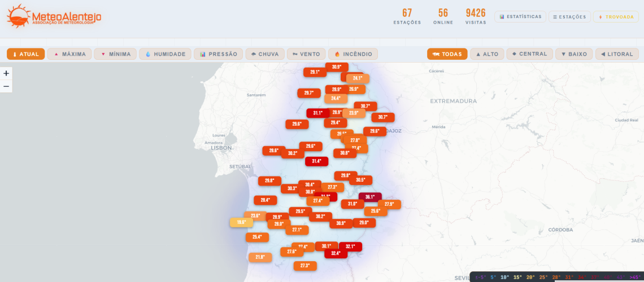The image size is (644, 282).
Task: Open the 30.3° station marker
Action: [x=292, y=188]
